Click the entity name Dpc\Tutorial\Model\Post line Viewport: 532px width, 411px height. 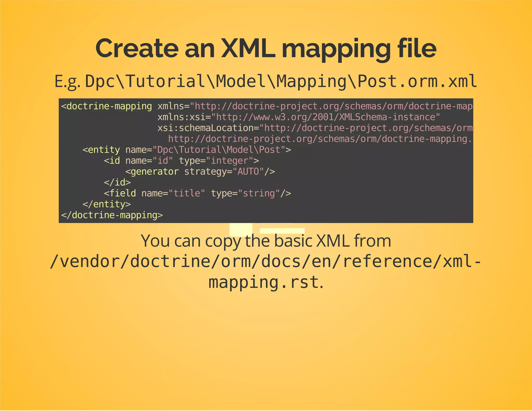click(187, 150)
